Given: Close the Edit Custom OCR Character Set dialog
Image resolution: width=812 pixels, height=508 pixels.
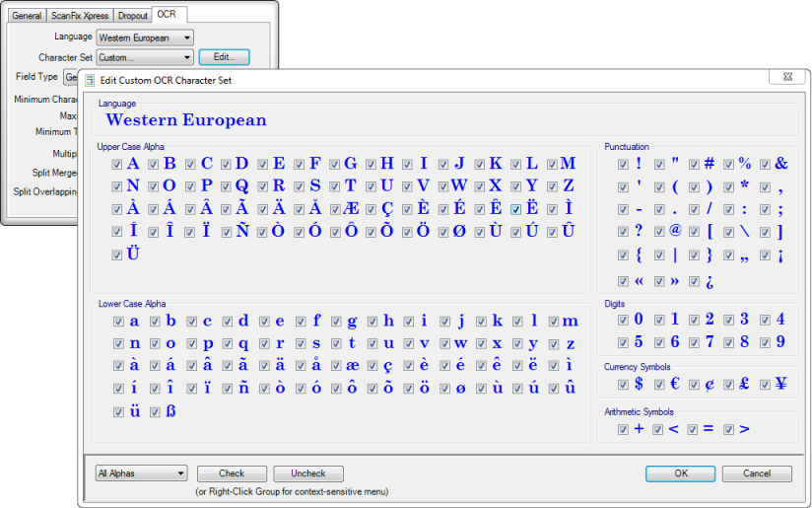Looking at the screenshot, I should point(793,79).
